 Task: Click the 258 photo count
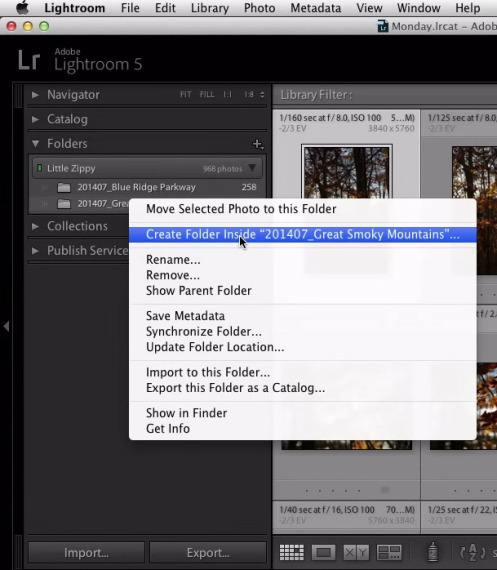pyautogui.click(x=249, y=187)
